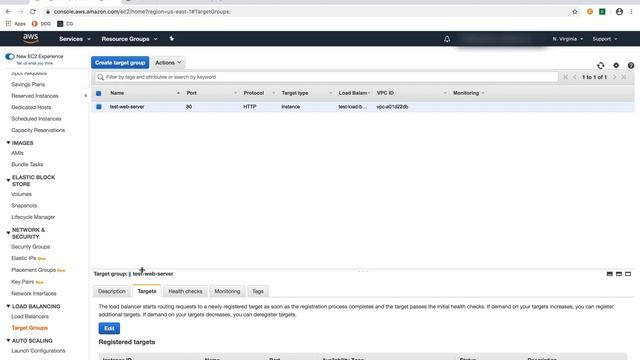Switch to the Description tab
Viewport: 640px width, 360px height.
coord(111,291)
